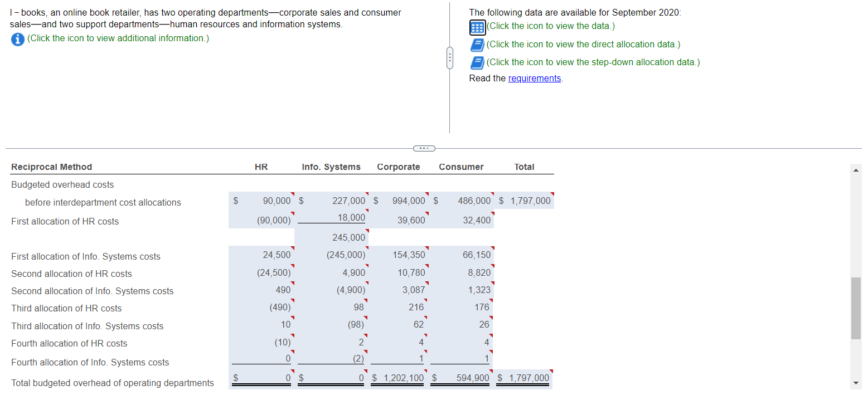The image size is (868, 395).
Task: Collapse the lower answer panel via ellipsis control
Action: (424, 148)
